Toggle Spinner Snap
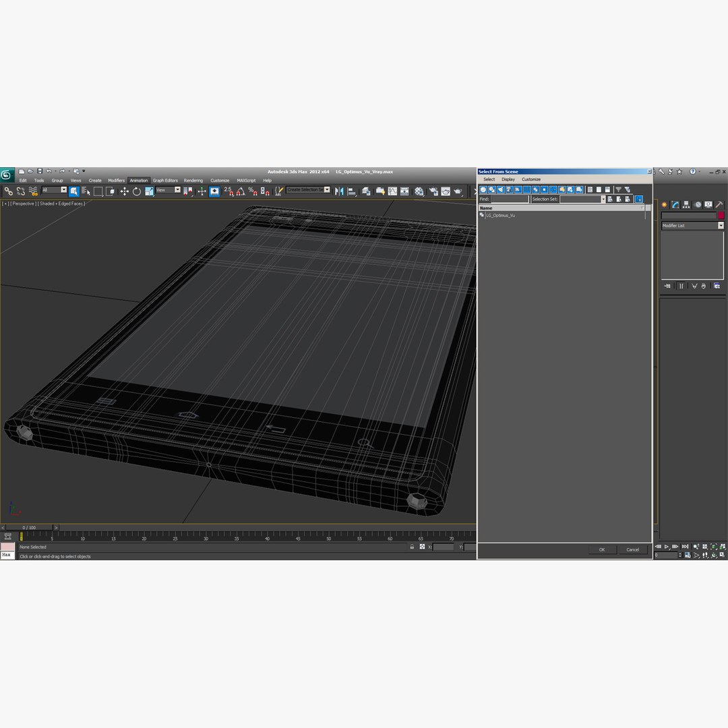 click(265, 191)
